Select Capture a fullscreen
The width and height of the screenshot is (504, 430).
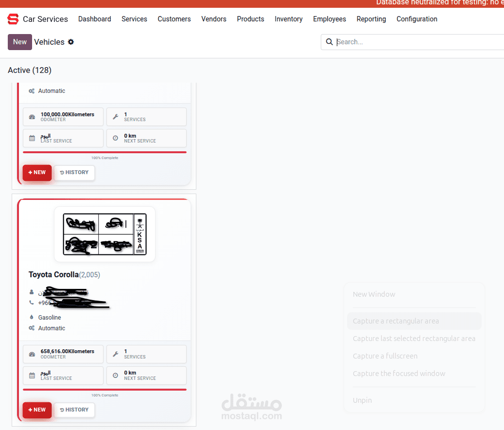click(385, 356)
